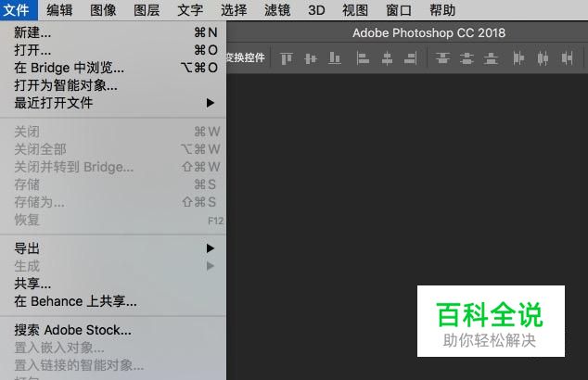The image size is (588, 380).
Task: Open the 文字 menu
Action: [x=190, y=10]
